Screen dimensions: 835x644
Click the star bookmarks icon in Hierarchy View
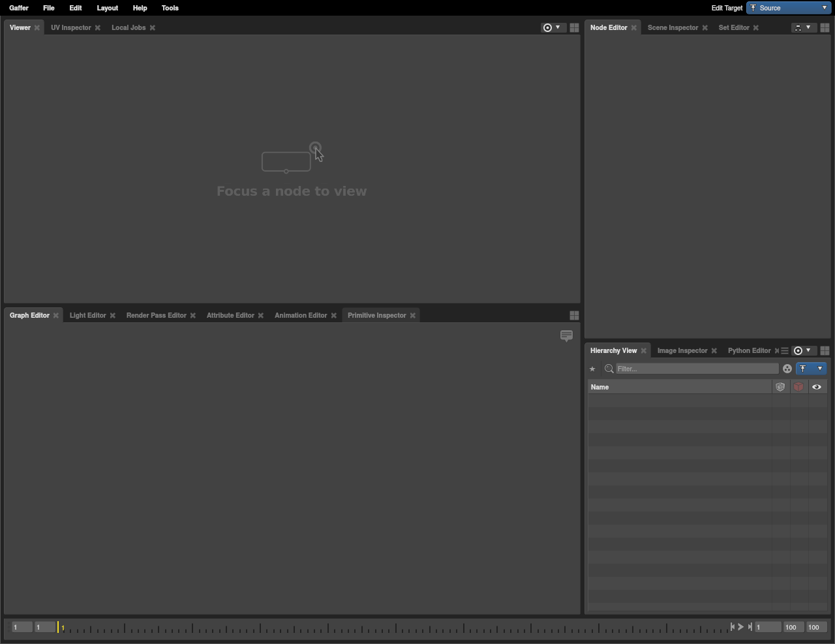(x=592, y=369)
